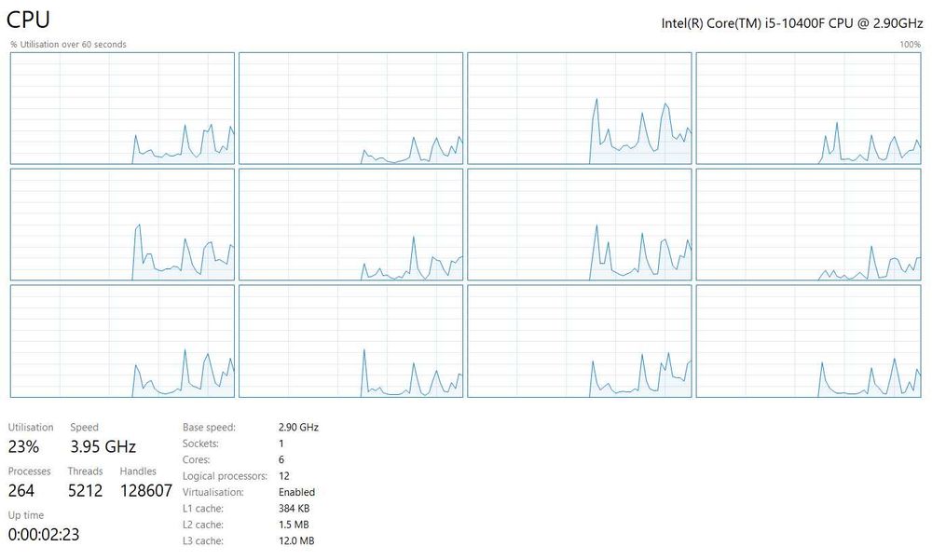The width and height of the screenshot is (932, 560).
Task: Click the Intel Core i5-10400F processor name
Action: [x=791, y=23]
